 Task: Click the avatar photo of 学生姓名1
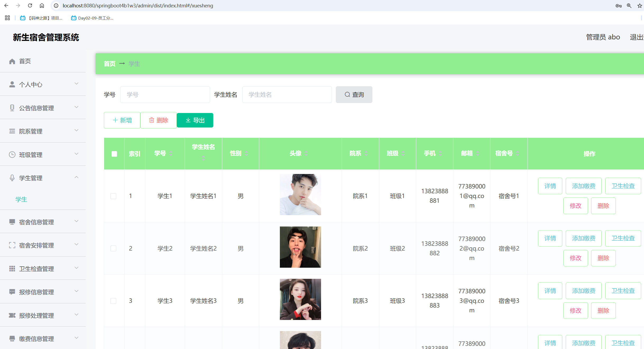coord(300,195)
